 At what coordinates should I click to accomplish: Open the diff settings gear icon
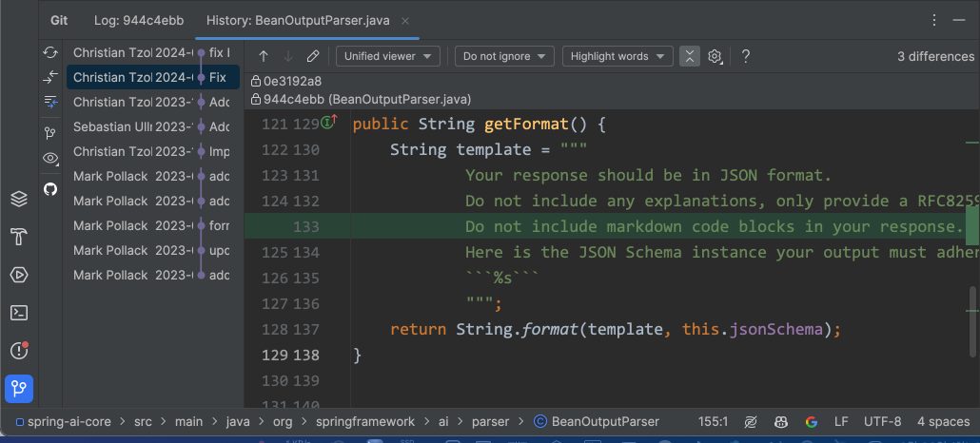coord(715,57)
